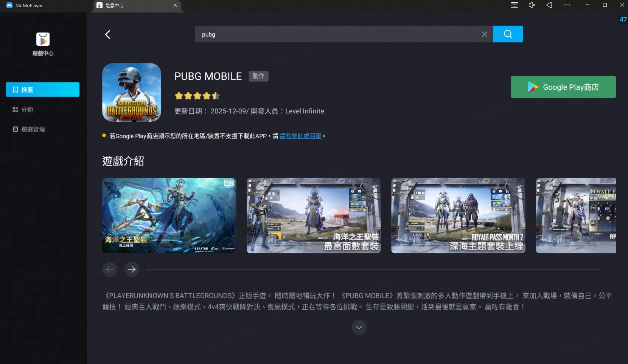Open 遊戲管理 game management
This screenshot has height=364, width=628.
pos(42,129)
